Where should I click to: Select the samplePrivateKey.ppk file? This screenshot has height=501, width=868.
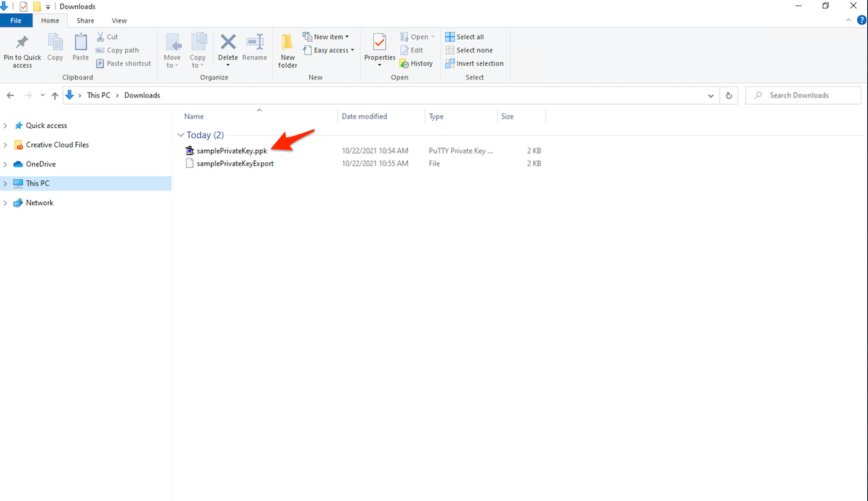[x=229, y=151]
